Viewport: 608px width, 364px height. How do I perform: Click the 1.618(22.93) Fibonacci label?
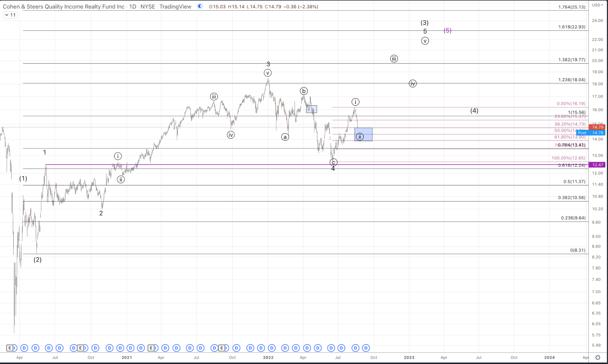pyautogui.click(x=572, y=27)
